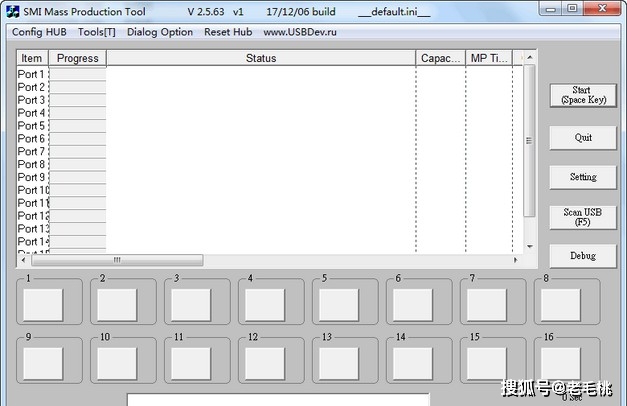Screen dimensions: 627x406
Task: Click port slot box 6
Action: [413, 305]
